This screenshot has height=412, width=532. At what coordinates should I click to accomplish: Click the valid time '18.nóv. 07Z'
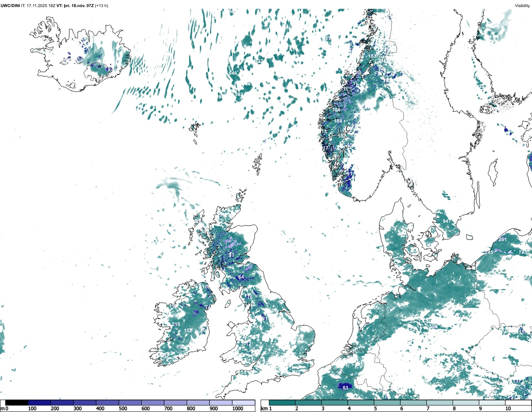coord(83,6)
